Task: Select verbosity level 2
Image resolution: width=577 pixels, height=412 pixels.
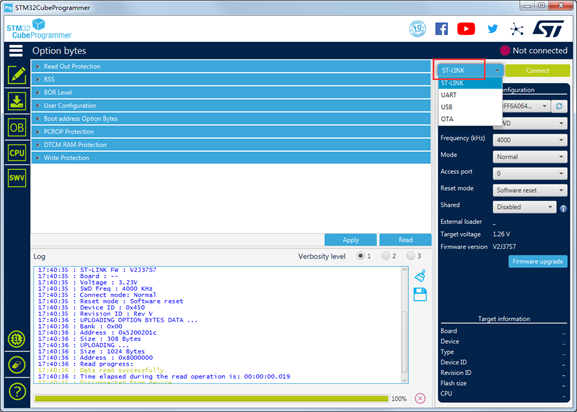Action: [x=385, y=256]
